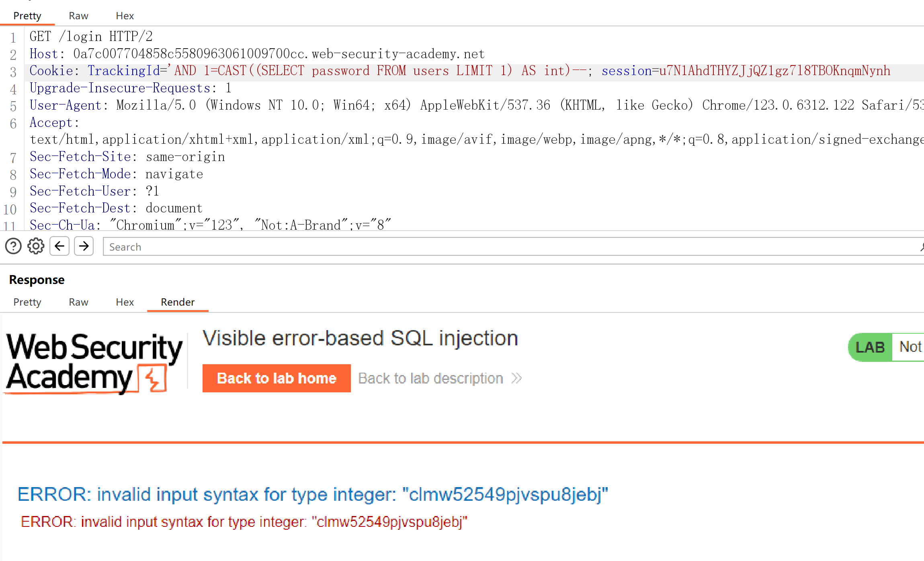Click the blue ERROR invalid input syntax message
Image resolution: width=924 pixels, height=561 pixels.
(313, 494)
